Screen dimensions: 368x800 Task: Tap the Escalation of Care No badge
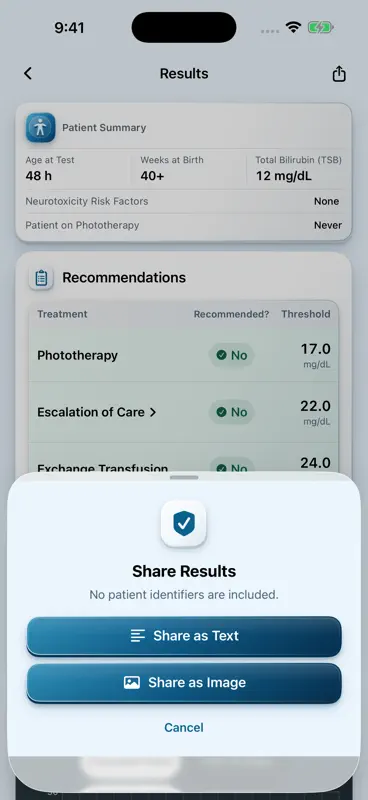232,412
